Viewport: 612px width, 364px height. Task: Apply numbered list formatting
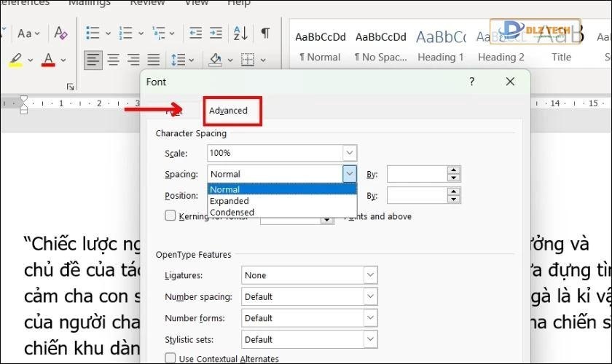[x=126, y=33]
